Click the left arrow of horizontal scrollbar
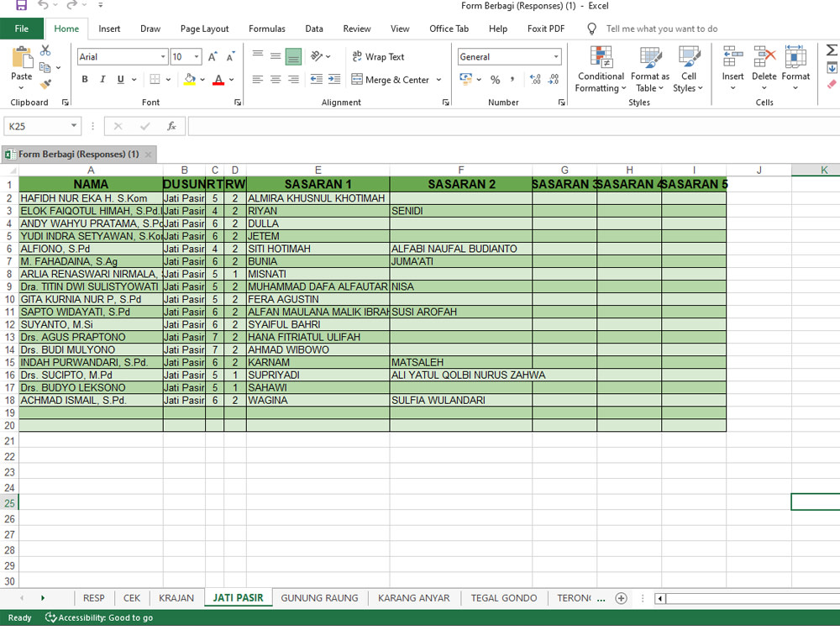Viewport: 840px width, 630px height. pos(660,598)
